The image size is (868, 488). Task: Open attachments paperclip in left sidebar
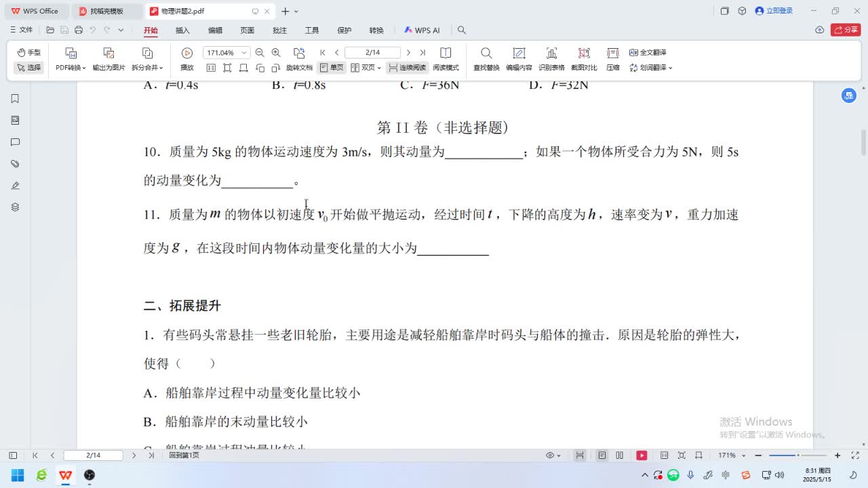15,164
